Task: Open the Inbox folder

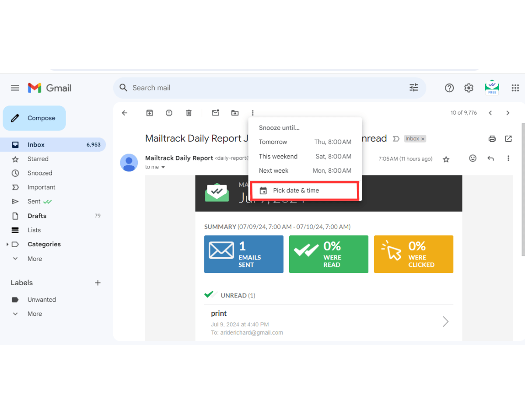Action: (x=53, y=145)
